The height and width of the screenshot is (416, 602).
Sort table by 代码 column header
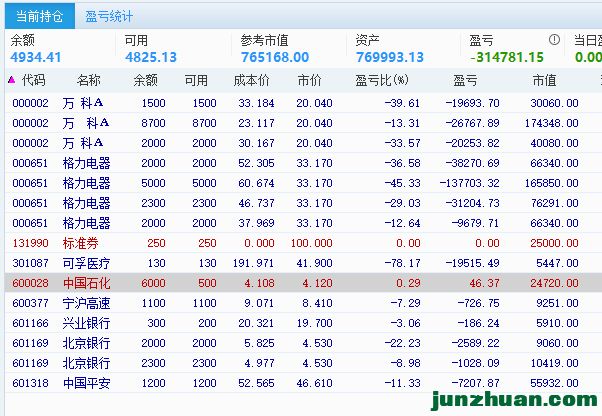tap(34, 80)
